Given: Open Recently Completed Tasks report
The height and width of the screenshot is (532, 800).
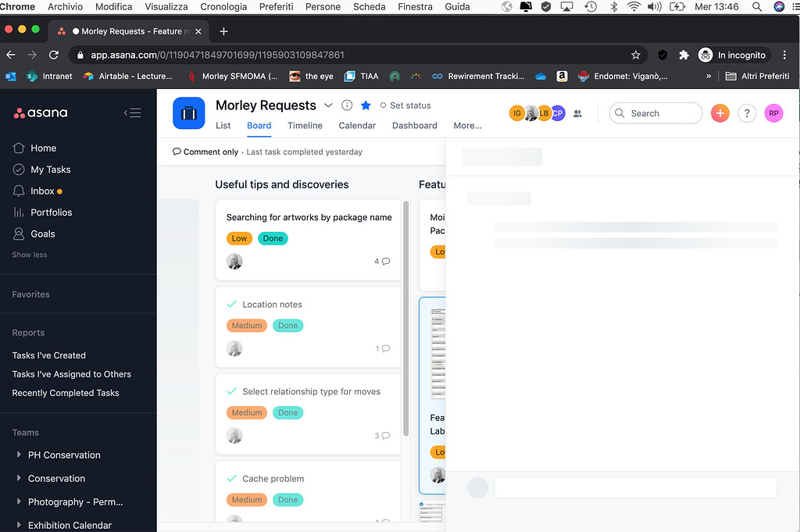Looking at the screenshot, I should pyautogui.click(x=65, y=392).
